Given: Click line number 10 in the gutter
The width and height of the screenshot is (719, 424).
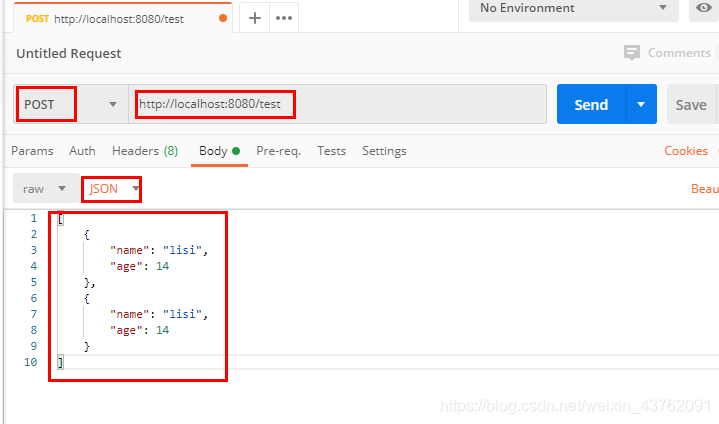Looking at the screenshot, I should [x=31, y=362].
